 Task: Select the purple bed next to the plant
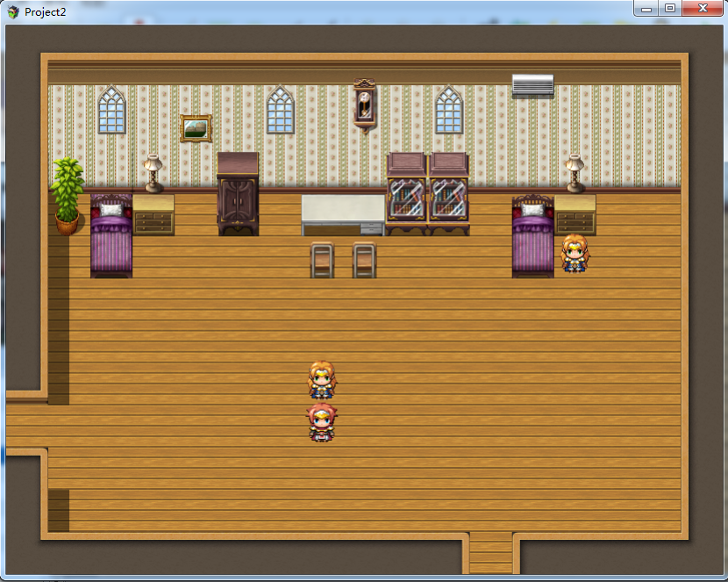click(x=111, y=236)
